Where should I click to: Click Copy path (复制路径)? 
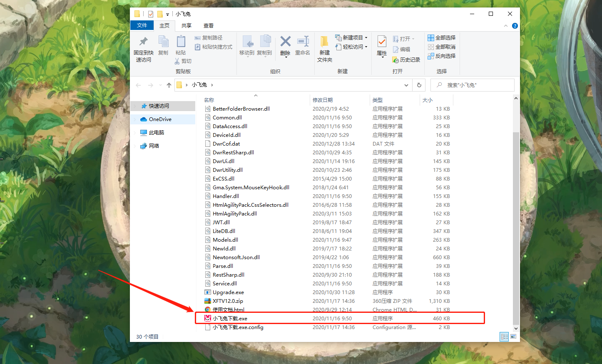(208, 38)
